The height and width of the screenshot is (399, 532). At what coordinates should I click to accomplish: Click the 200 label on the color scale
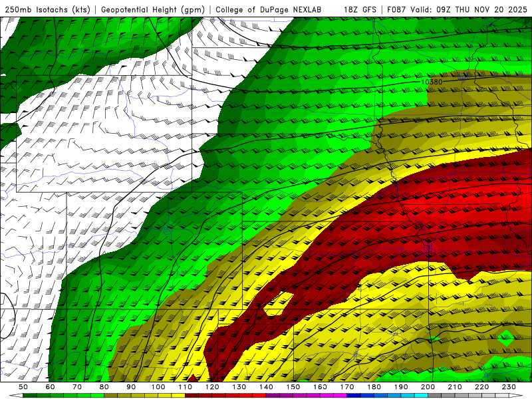pyautogui.click(x=428, y=387)
